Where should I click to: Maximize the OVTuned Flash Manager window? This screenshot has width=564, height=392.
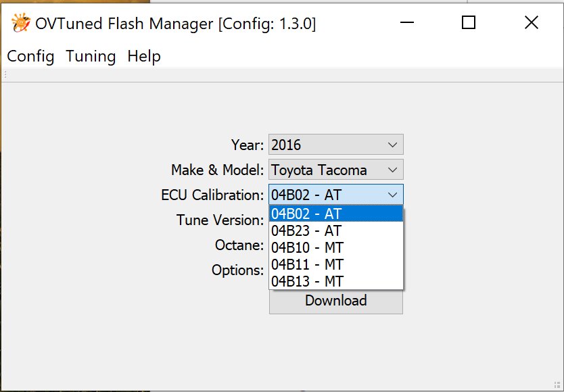pyautogui.click(x=469, y=23)
